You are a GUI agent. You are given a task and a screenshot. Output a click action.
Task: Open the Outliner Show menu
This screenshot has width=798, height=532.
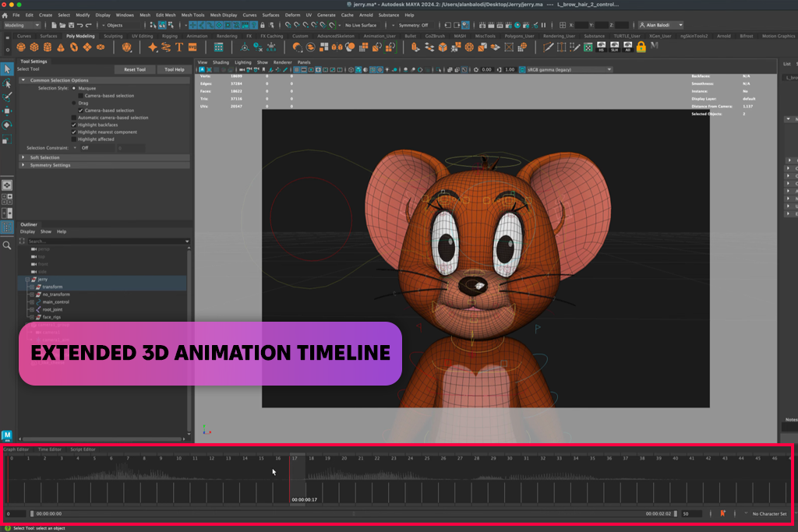(46, 231)
